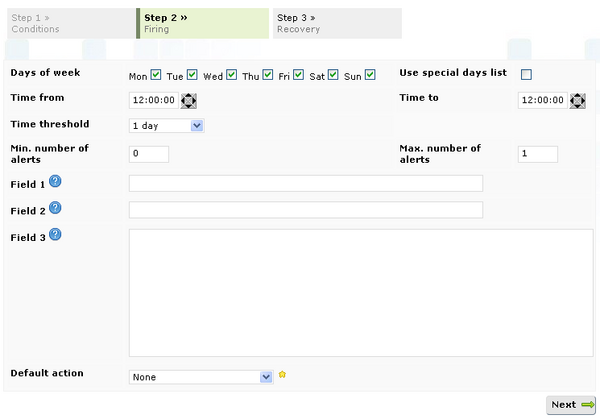This screenshot has height=419, width=600.
Task: Click the Time from spinner icon
Action: point(189,100)
